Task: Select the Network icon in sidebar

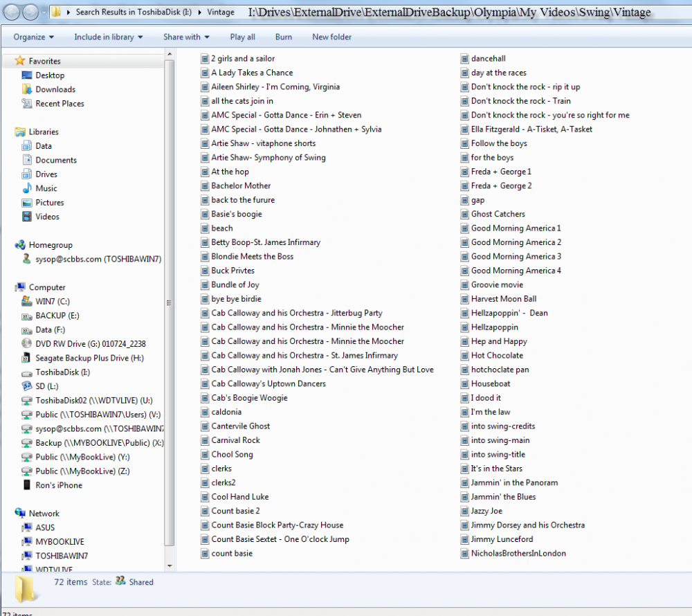Action: [x=20, y=513]
